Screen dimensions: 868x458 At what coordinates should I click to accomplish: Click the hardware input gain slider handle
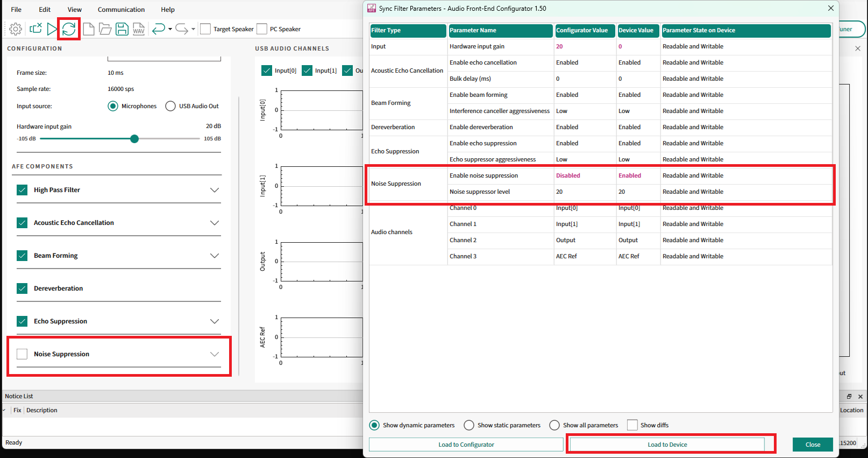tap(134, 139)
